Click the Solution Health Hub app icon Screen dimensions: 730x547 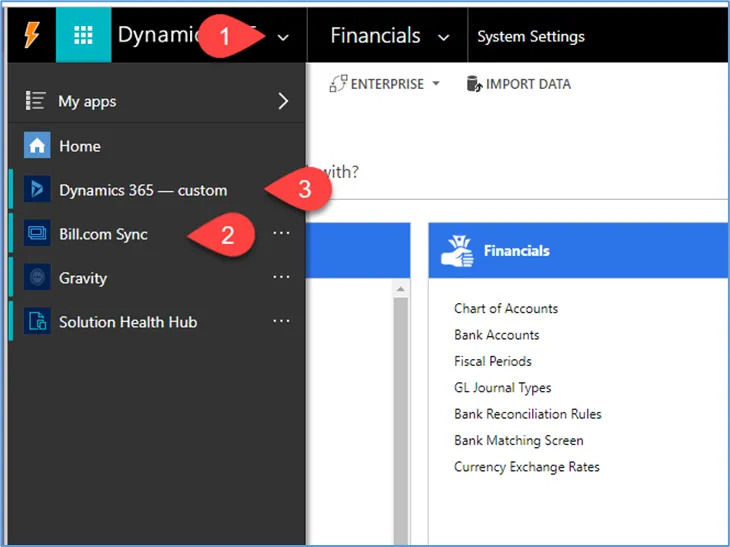pyautogui.click(x=37, y=321)
